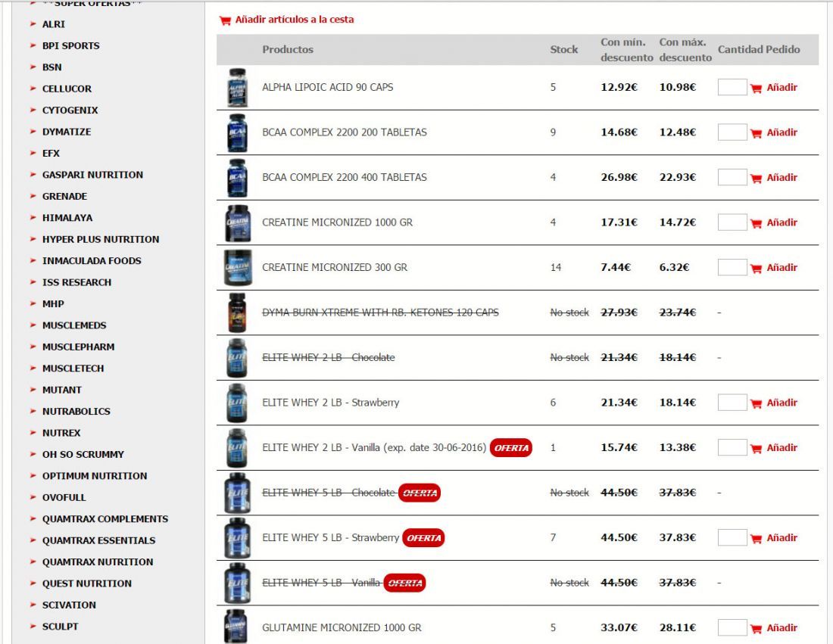
Task: Open BPI SPORTS brand category
Action: pos(70,45)
